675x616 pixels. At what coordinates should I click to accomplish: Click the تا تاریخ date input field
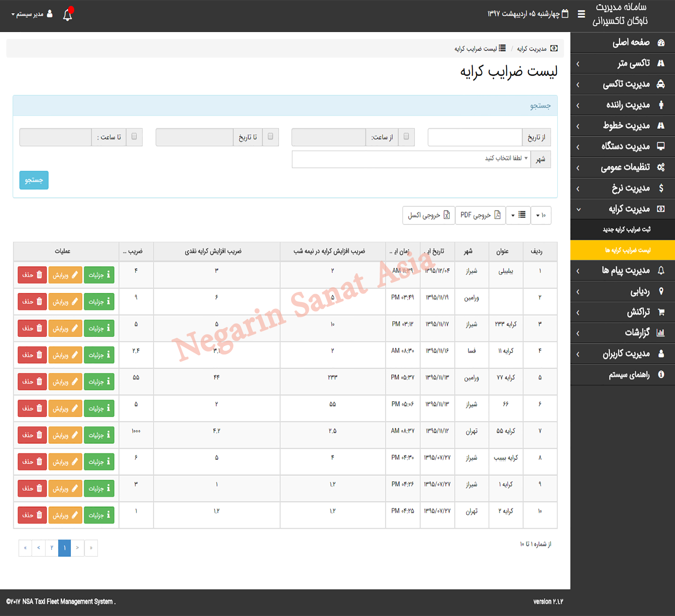194,137
